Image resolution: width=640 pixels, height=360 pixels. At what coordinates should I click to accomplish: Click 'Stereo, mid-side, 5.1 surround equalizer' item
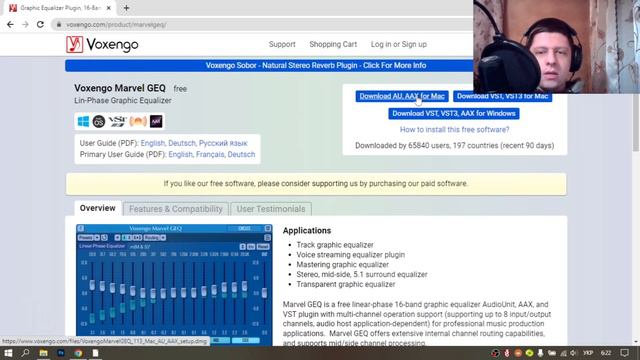coord(362,274)
